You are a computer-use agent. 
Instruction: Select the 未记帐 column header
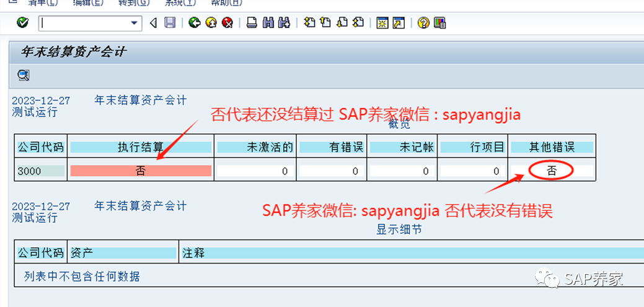point(402,148)
